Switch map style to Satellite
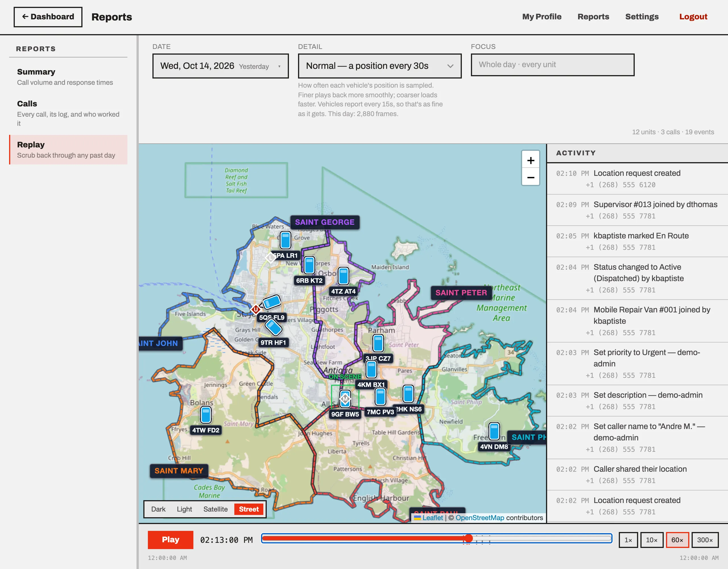The height and width of the screenshot is (569, 728). pyautogui.click(x=215, y=509)
